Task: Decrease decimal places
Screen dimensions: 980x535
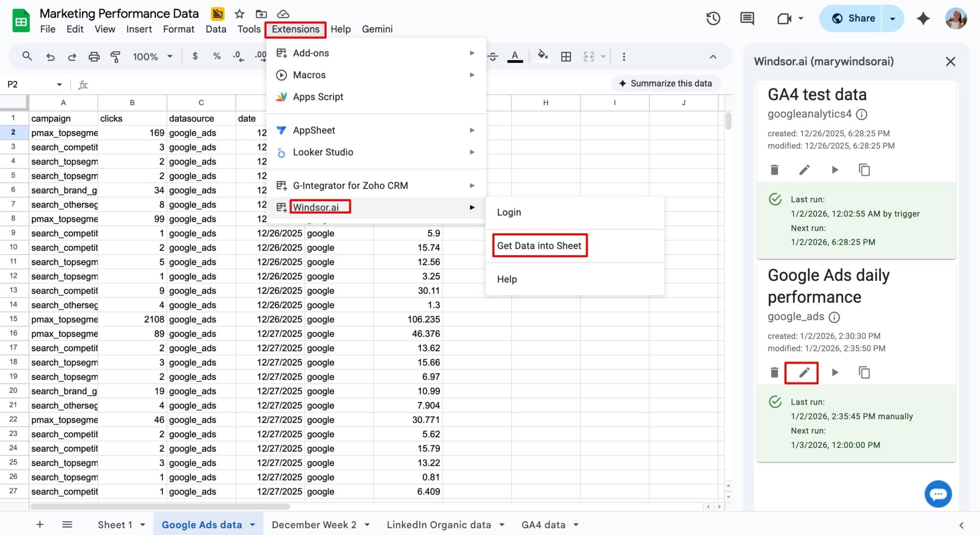Action: [239, 56]
